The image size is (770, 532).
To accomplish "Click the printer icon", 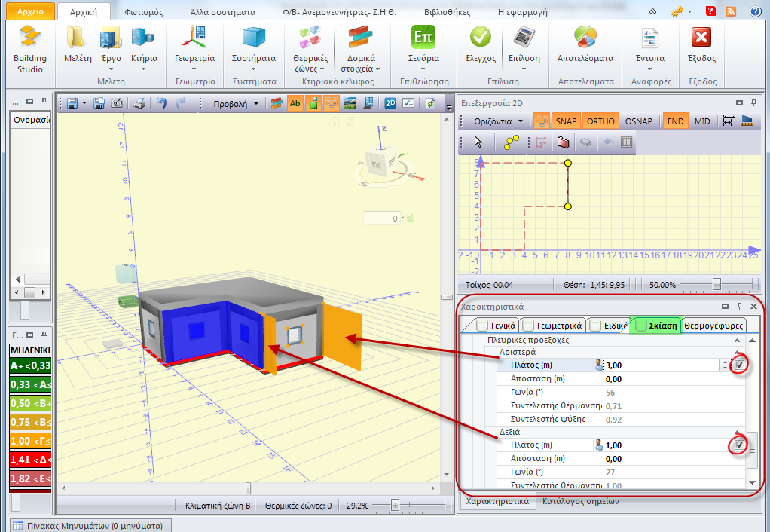I will click(139, 103).
